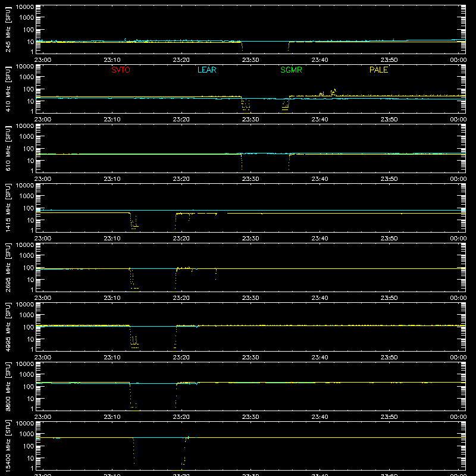
Task: Click 23:40 time label below 410 MHz plot
Action: 320,120
